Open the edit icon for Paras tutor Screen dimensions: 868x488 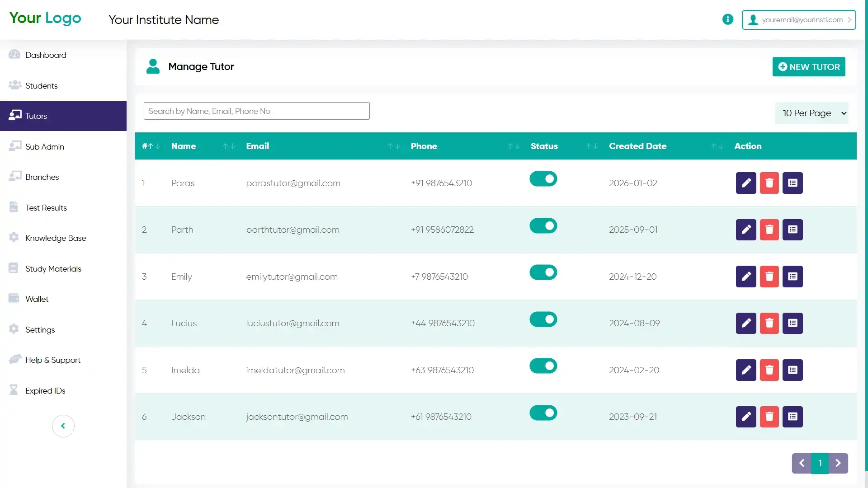[745, 183]
